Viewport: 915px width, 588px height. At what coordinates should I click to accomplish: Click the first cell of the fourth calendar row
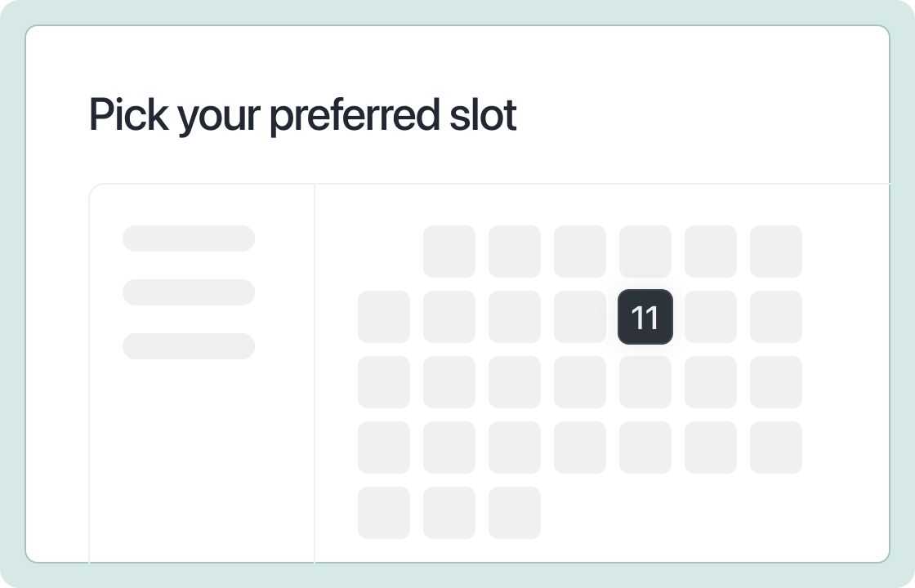384,448
